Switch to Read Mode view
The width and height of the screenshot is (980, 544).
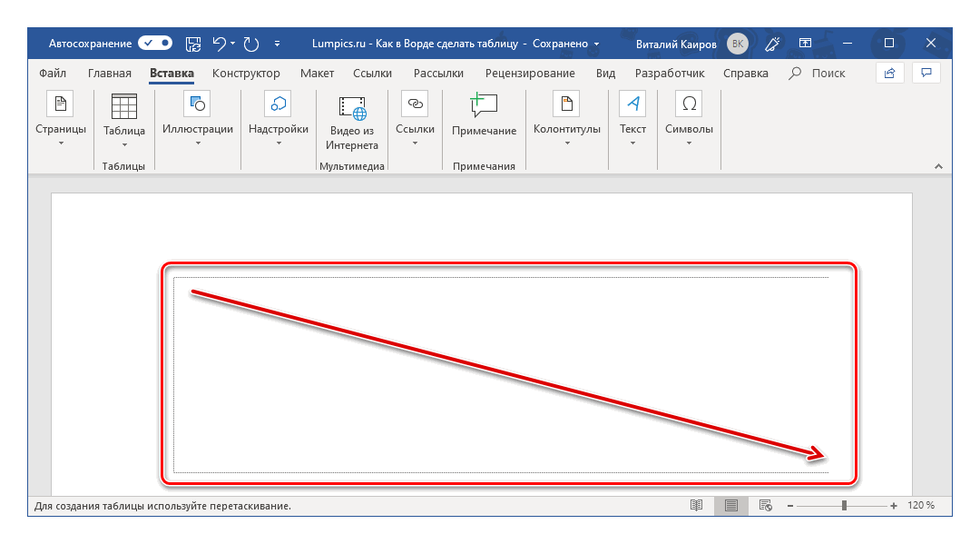point(696,505)
